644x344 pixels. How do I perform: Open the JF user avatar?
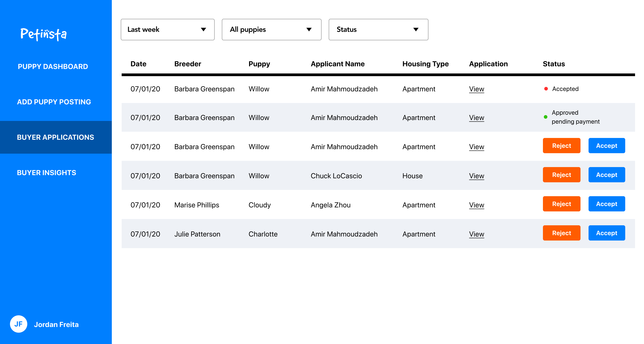pos(19,324)
